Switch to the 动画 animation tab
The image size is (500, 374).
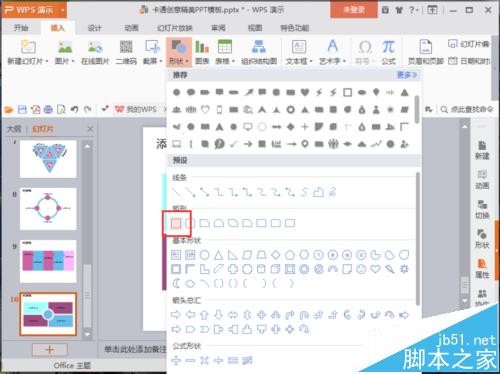(x=131, y=28)
